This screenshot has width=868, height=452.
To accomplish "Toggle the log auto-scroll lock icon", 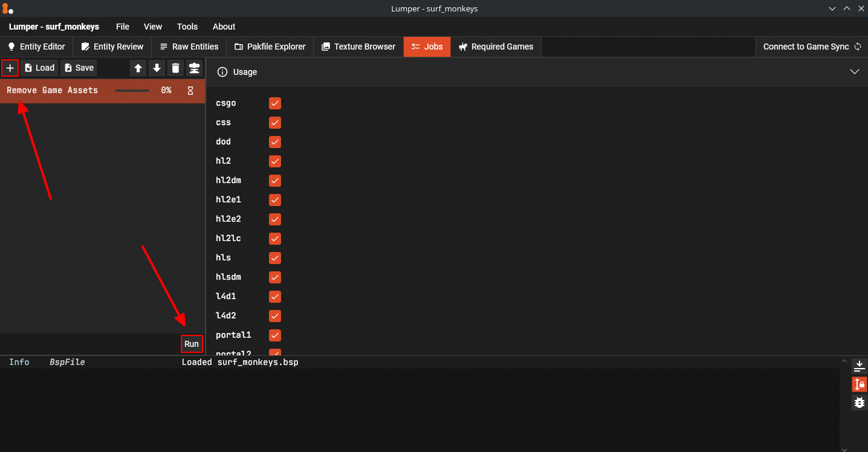I will click(x=859, y=384).
